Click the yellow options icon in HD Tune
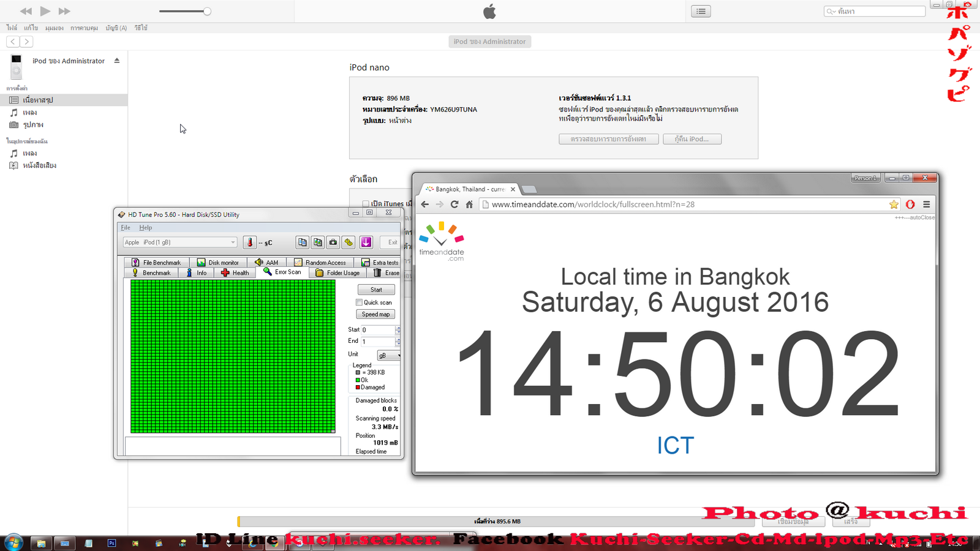This screenshot has height=551, width=980. pyautogui.click(x=348, y=242)
